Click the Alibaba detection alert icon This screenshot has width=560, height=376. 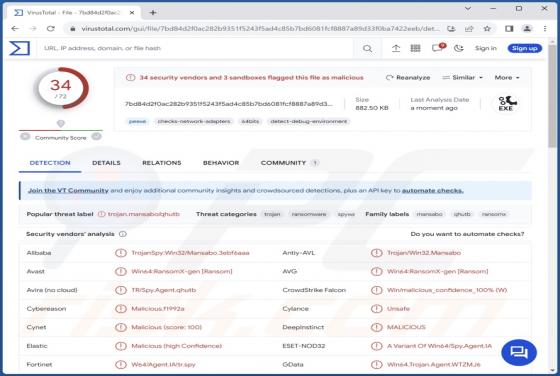click(121, 253)
